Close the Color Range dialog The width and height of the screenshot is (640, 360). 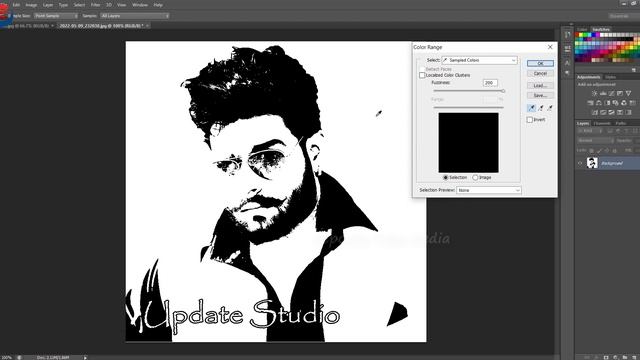click(x=550, y=47)
